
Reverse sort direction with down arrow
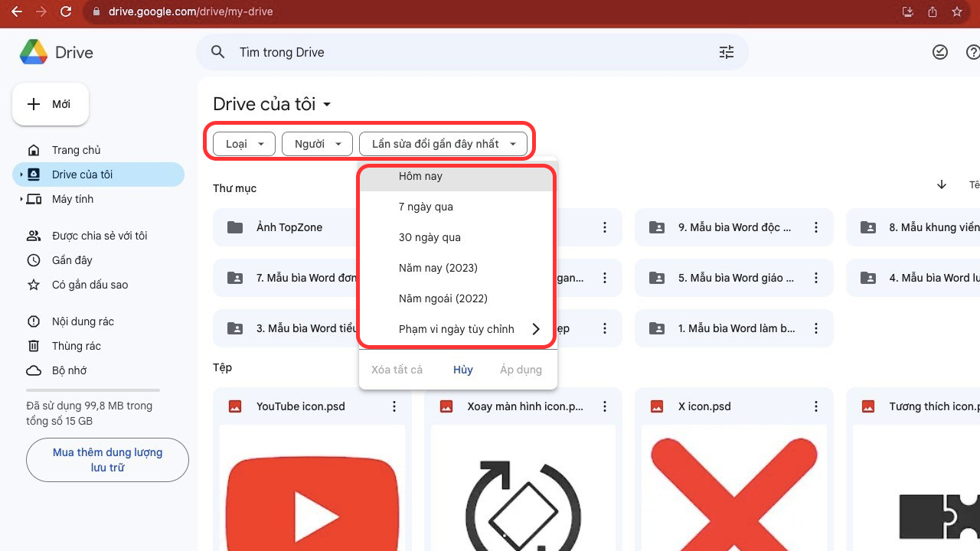942,184
